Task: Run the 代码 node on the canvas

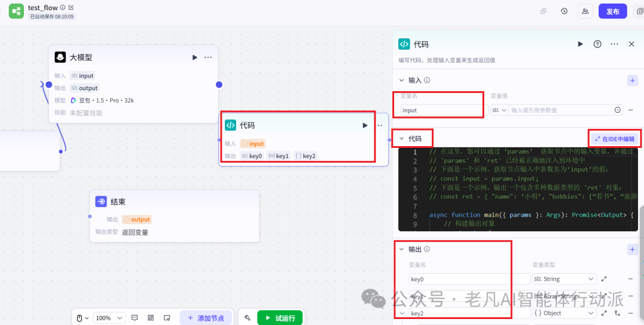Action: pos(365,125)
